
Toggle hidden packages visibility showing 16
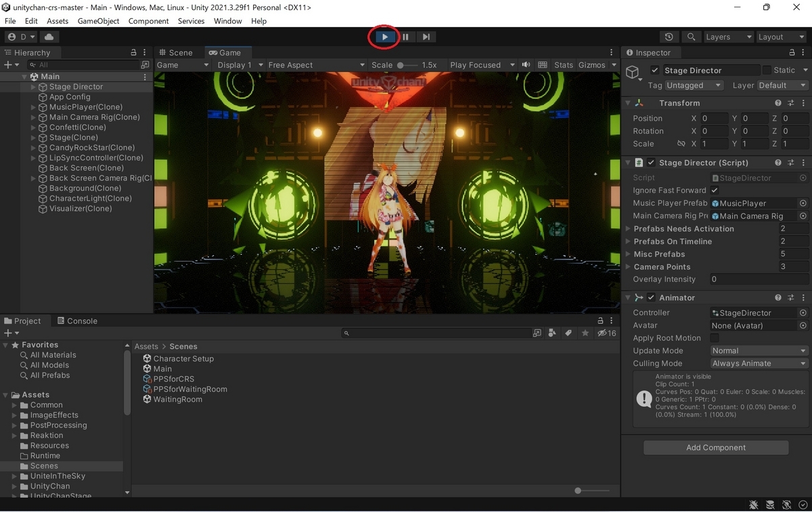pyautogui.click(x=606, y=333)
